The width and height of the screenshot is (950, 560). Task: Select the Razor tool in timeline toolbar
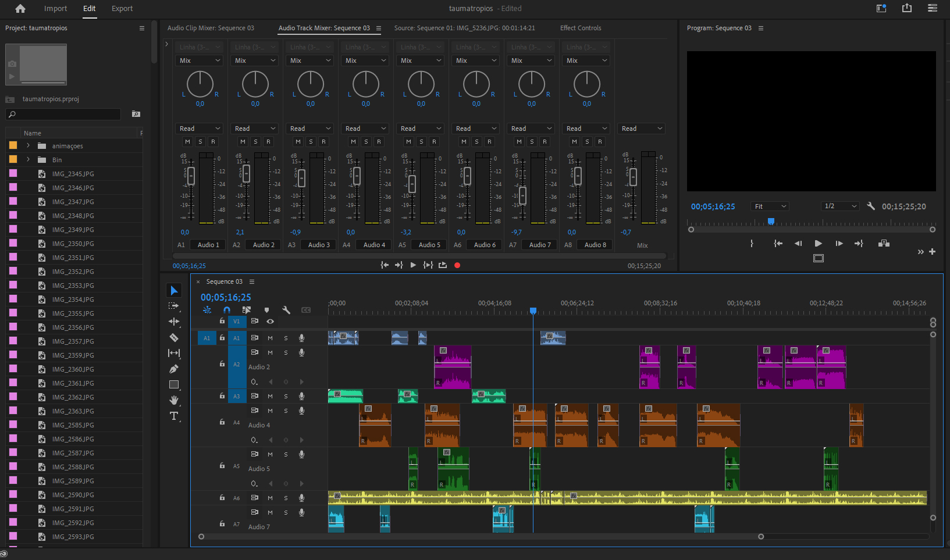173,337
